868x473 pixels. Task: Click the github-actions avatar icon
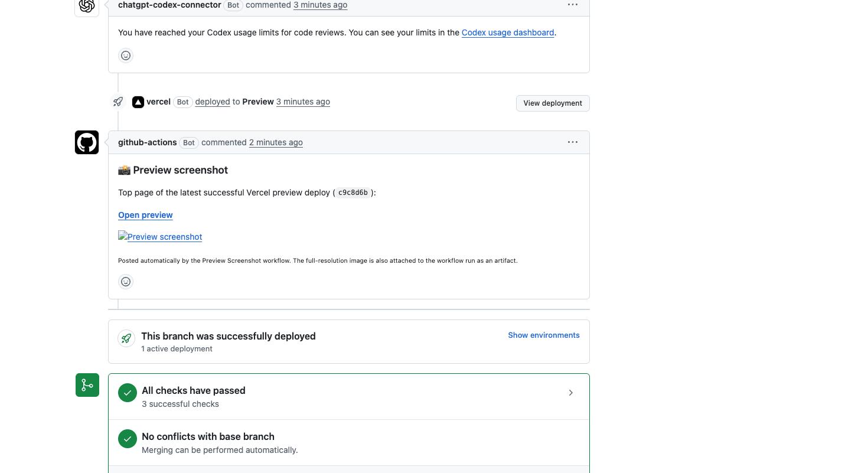point(87,142)
